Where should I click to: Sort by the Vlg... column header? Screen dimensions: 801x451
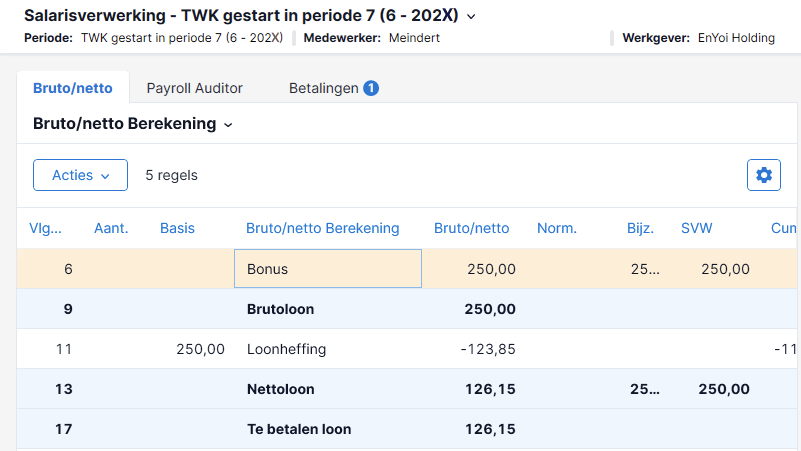(x=45, y=228)
